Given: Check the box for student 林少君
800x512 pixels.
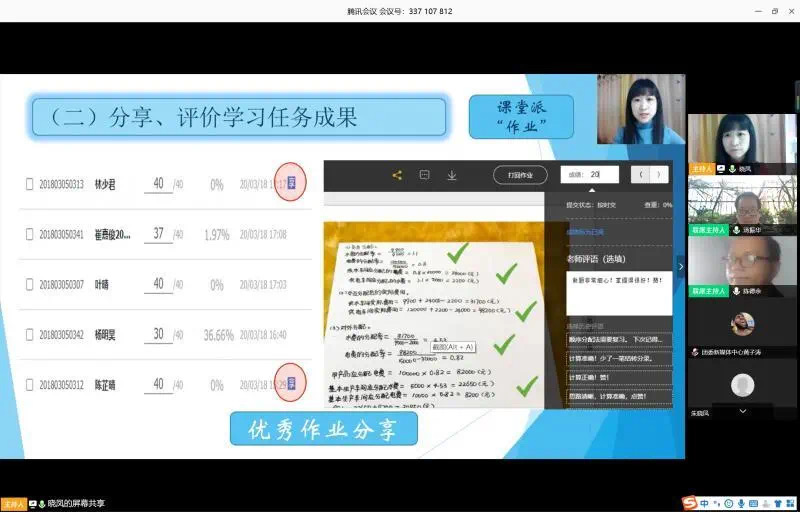Looking at the screenshot, I should (x=29, y=184).
